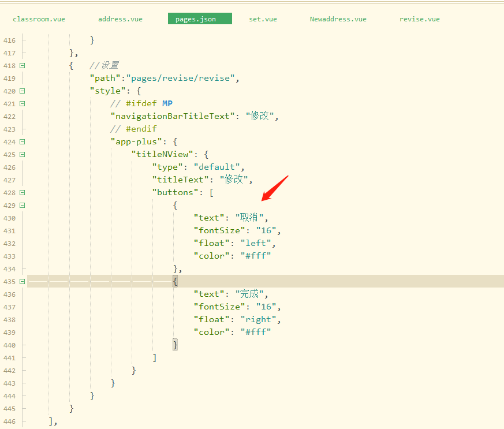
Task: Click line number 446 in the gutter
Action: pos(9,421)
